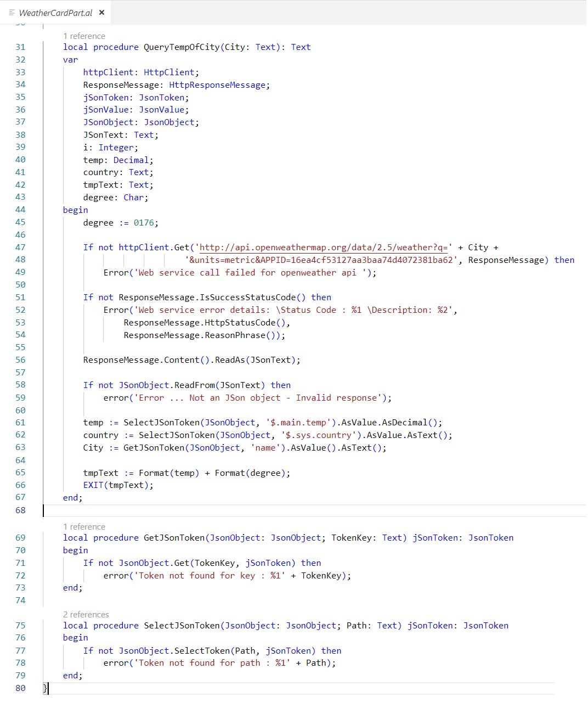
Task: Close the WeatherCardPart.al tab
Action: (x=101, y=13)
